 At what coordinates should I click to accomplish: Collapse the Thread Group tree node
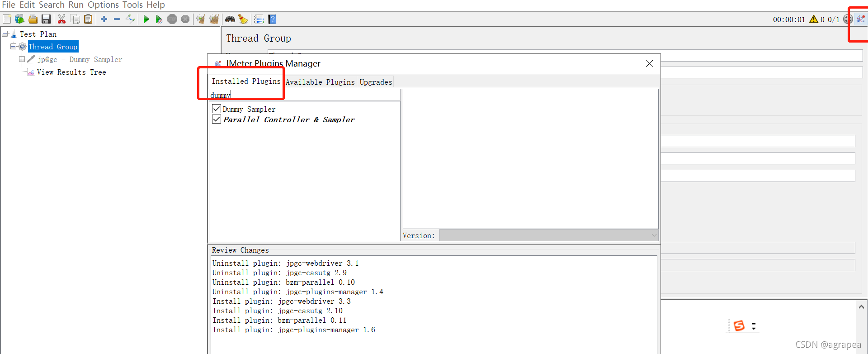click(13, 46)
